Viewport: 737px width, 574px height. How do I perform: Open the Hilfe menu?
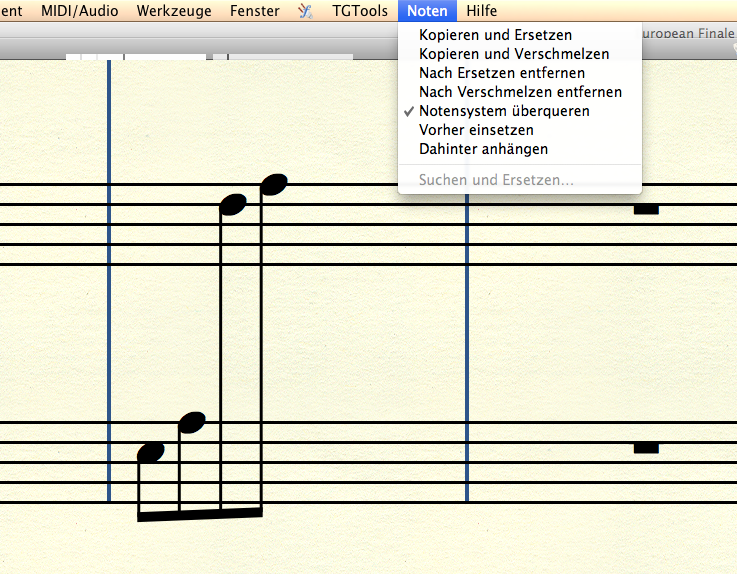click(481, 11)
